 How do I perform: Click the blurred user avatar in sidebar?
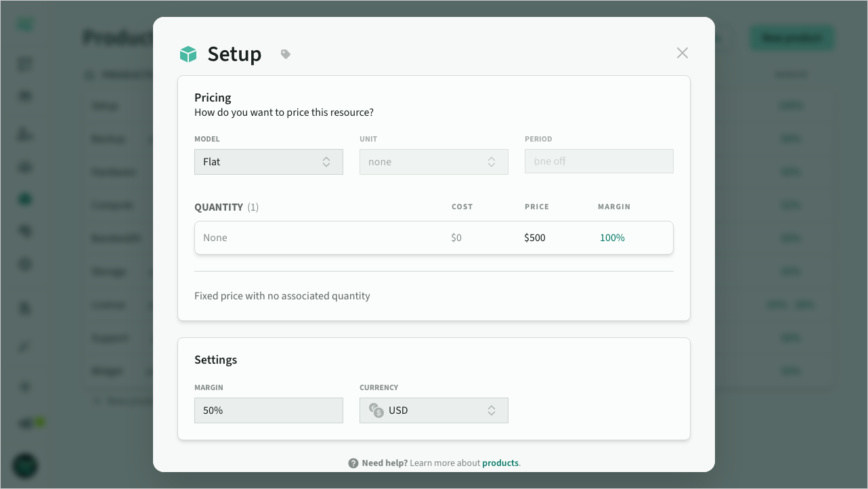tap(26, 465)
